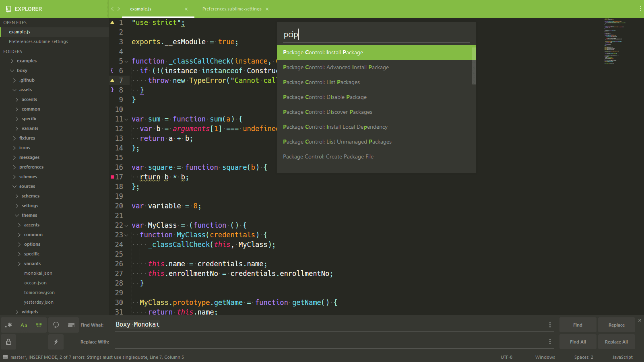Toggle regular expression search option
The width and height of the screenshot is (644, 362).
tap(8, 325)
